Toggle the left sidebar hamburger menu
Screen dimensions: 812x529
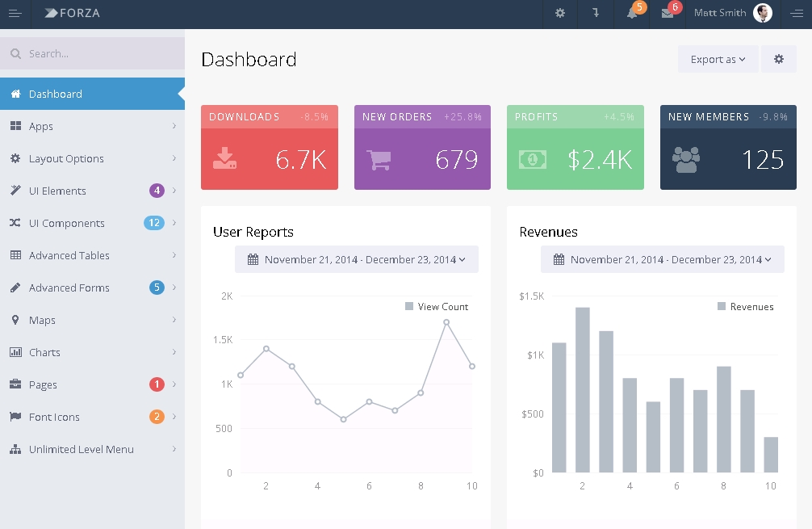pyautogui.click(x=15, y=13)
